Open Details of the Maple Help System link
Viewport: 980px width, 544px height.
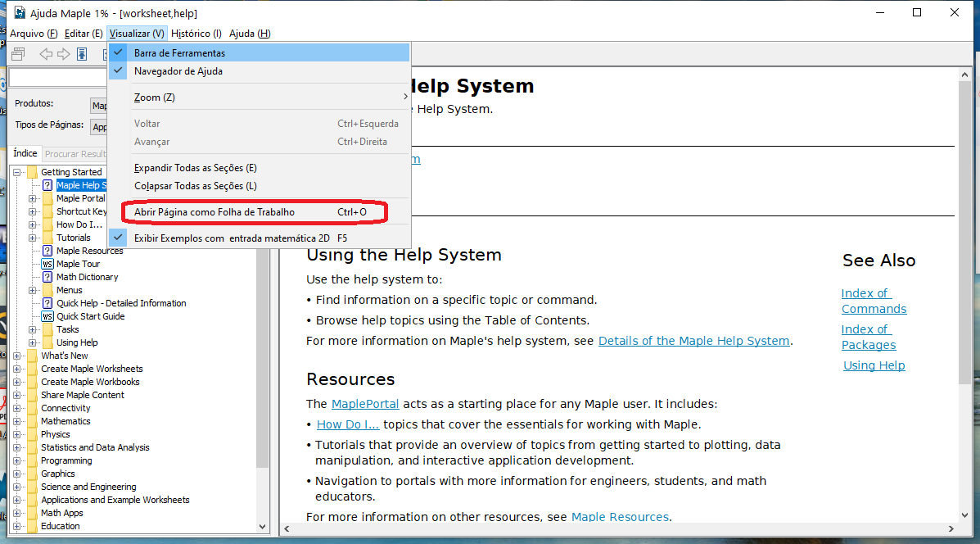click(693, 341)
